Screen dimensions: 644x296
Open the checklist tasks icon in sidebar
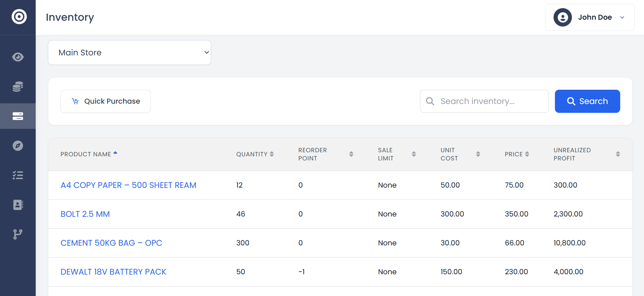pyautogui.click(x=18, y=175)
